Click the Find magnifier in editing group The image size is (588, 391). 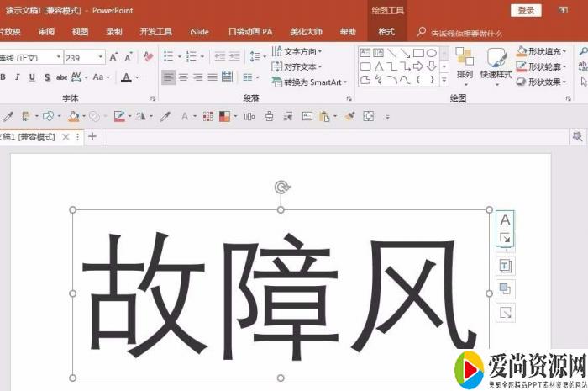coord(584,51)
